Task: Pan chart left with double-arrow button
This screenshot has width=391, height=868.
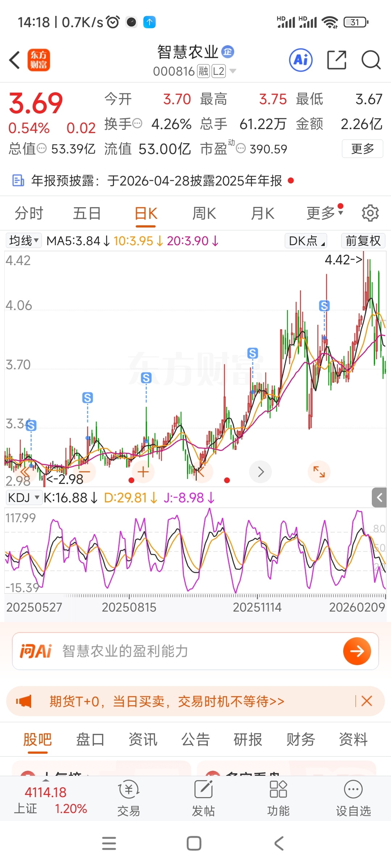Action: point(25,472)
